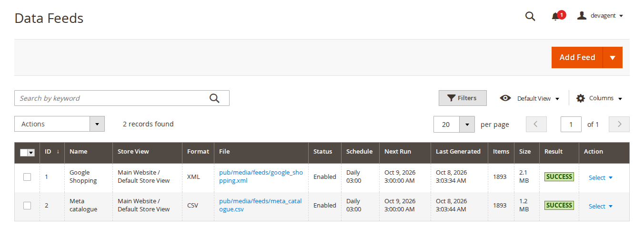The width and height of the screenshot is (644, 229).
Task: Sort by the Store View column header
Action: click(147, 152)
